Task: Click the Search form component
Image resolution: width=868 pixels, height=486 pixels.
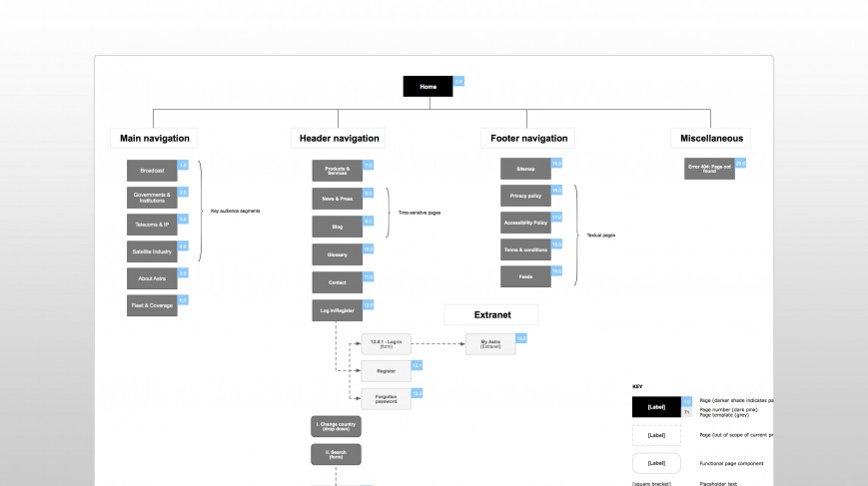Action: [x=336, y=454]
